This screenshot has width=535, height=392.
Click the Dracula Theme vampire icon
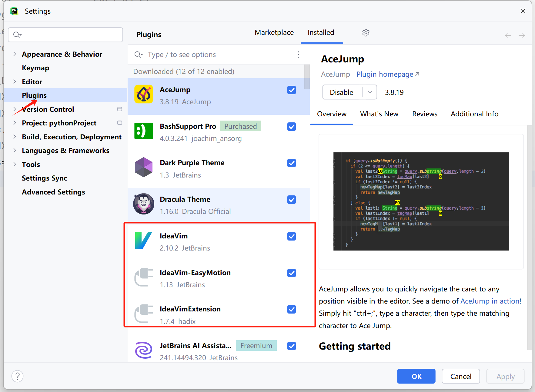pyautogui.click(x=144, y=204)
